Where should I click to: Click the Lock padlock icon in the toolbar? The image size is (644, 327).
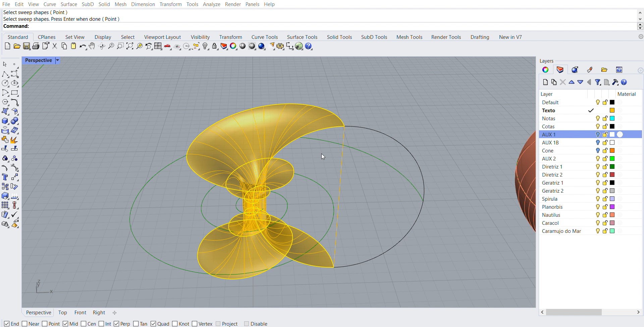215,46
